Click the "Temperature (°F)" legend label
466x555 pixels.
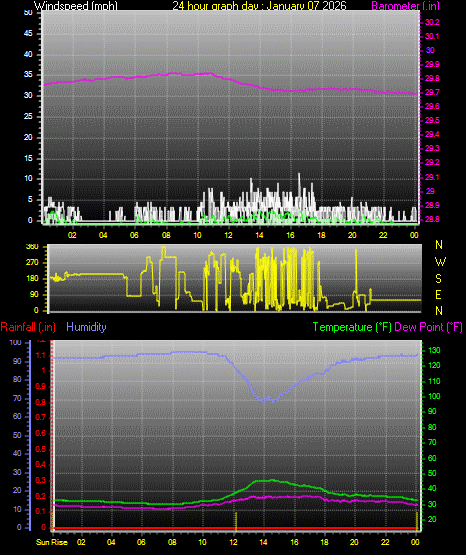(352, 327)
